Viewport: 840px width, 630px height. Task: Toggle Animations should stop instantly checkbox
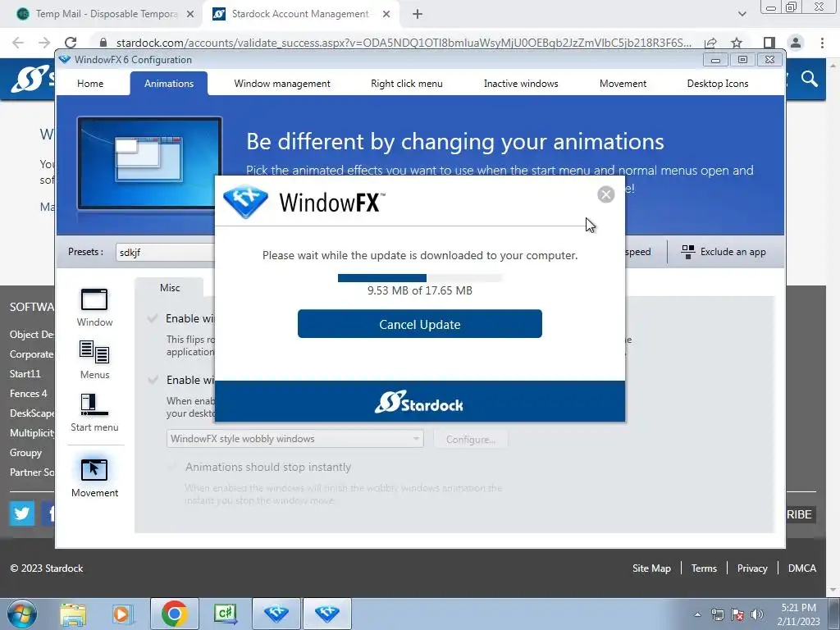(x=172, y=467)
